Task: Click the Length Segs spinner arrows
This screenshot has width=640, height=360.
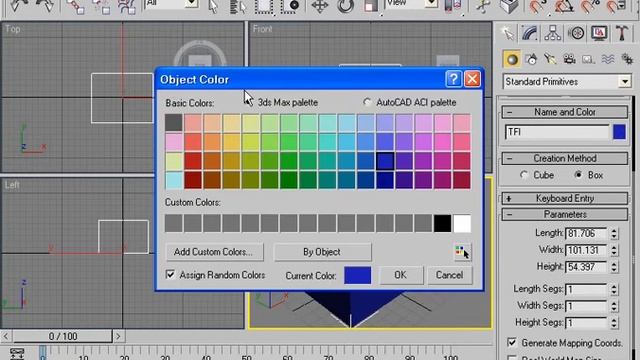Action: (x=614, y=289)
